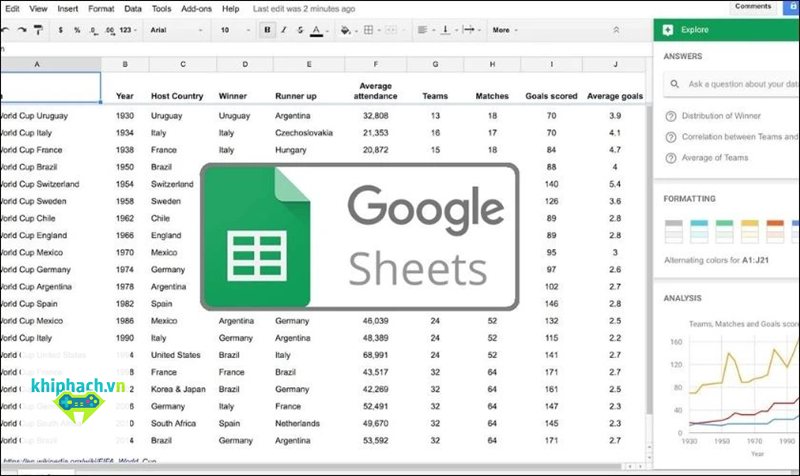Open the Add-ons menu
The image size is (800, 476).
[196, 9]
